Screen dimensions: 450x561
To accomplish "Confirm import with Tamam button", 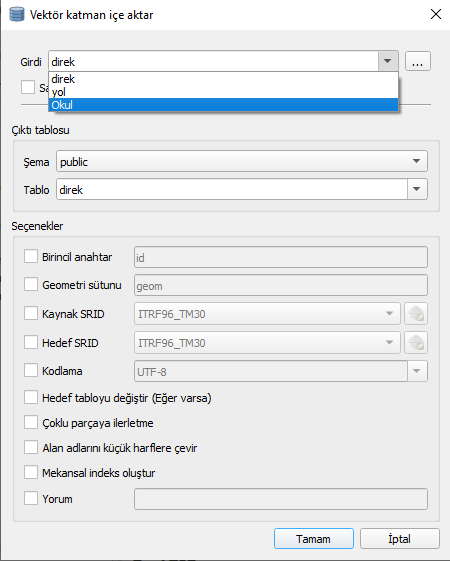I will (x=314, y=538).
